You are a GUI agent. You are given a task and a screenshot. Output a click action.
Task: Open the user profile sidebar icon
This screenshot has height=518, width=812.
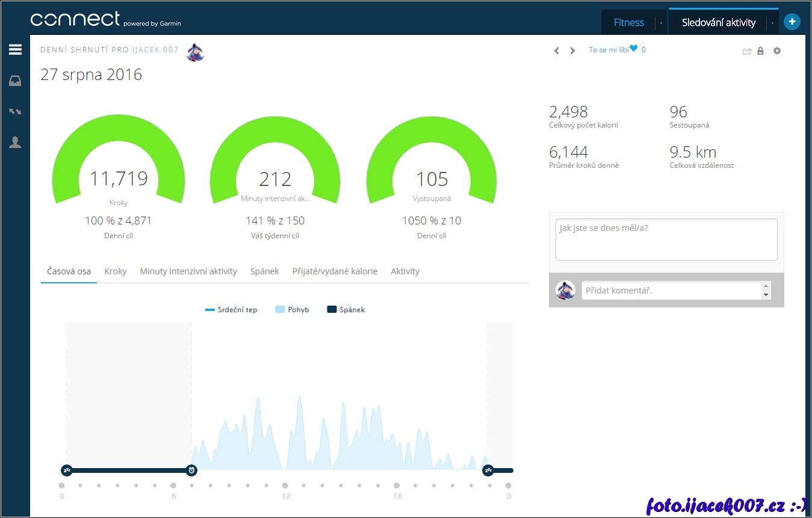[15, 143]
